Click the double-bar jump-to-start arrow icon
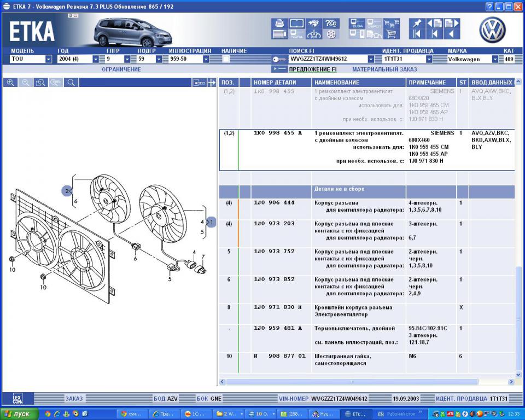 [x=417, y=34]
